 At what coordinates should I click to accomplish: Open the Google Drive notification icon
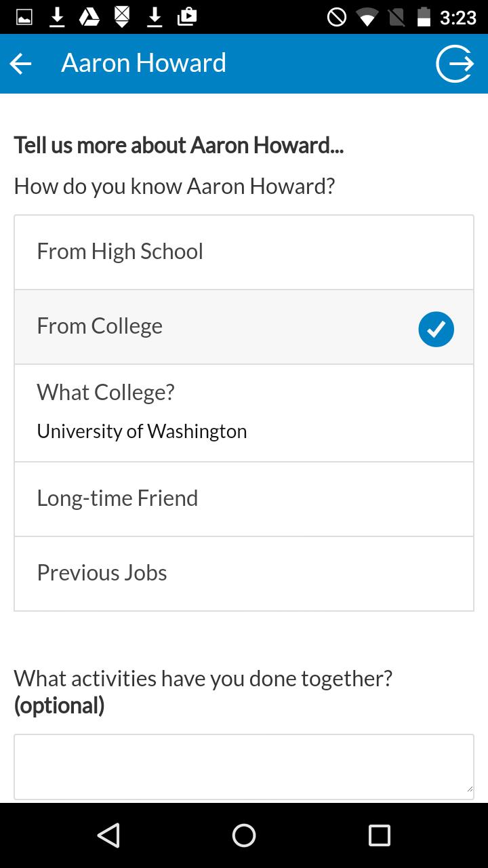click(89, 17)
